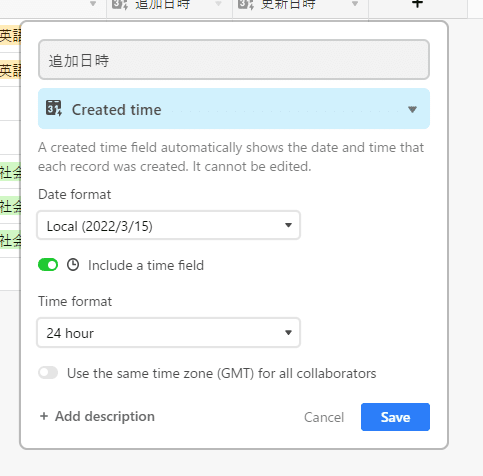Click the plus icon next to Add description

point(44,416)
